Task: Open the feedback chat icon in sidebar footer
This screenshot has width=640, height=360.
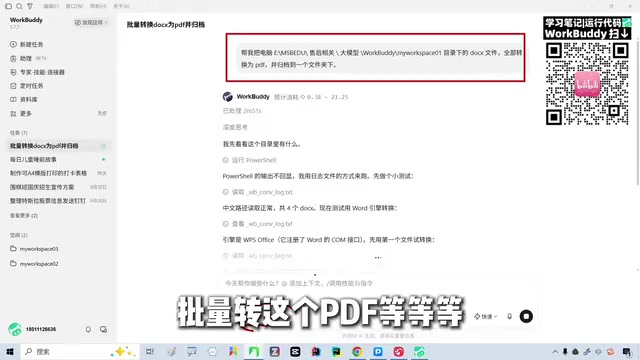Action: point(103,329)
